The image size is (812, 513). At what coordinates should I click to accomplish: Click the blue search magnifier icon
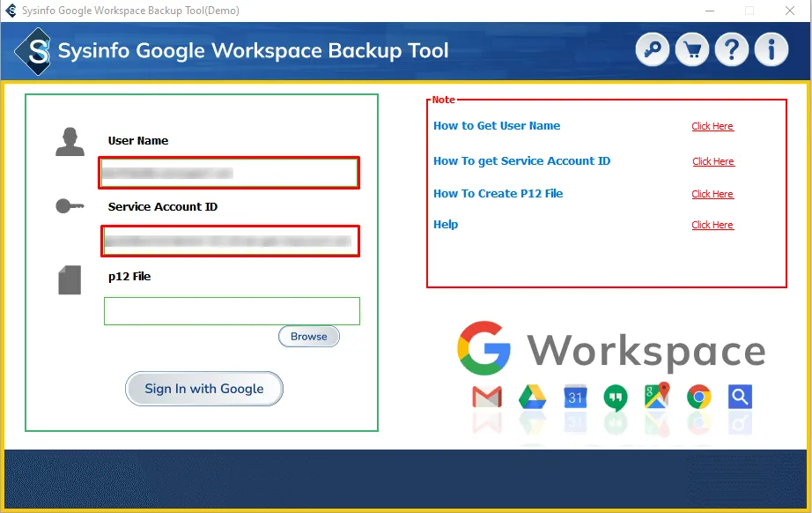[x=740, y=397]
